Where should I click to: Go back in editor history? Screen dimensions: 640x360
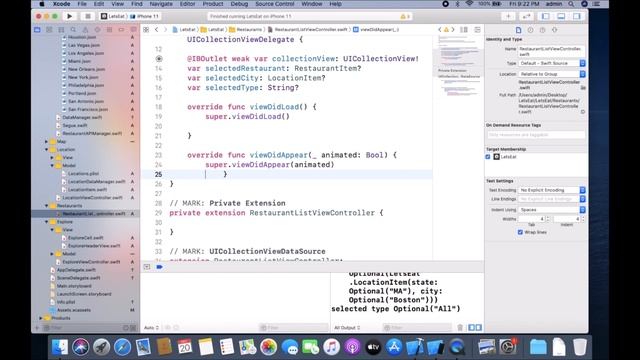(x=156, y=30)
